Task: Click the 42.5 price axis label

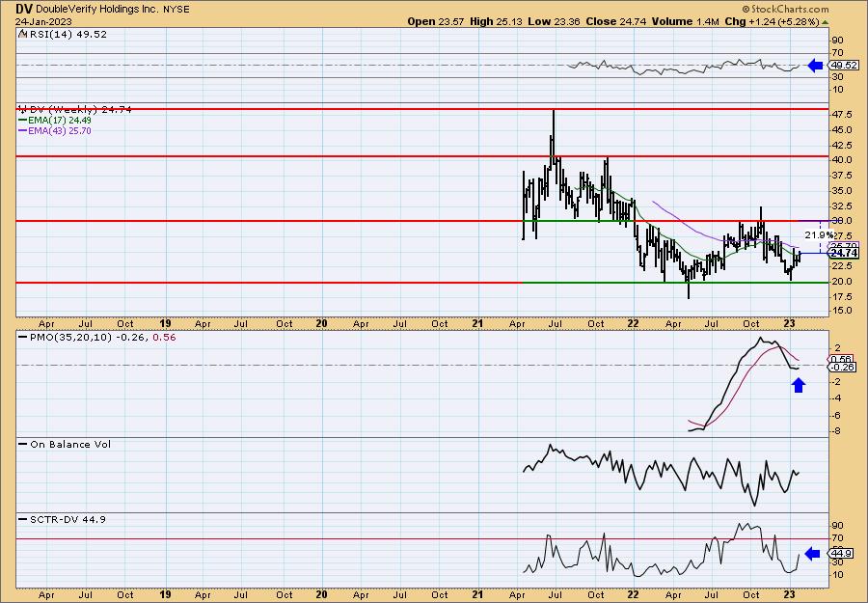Action: 841,145
